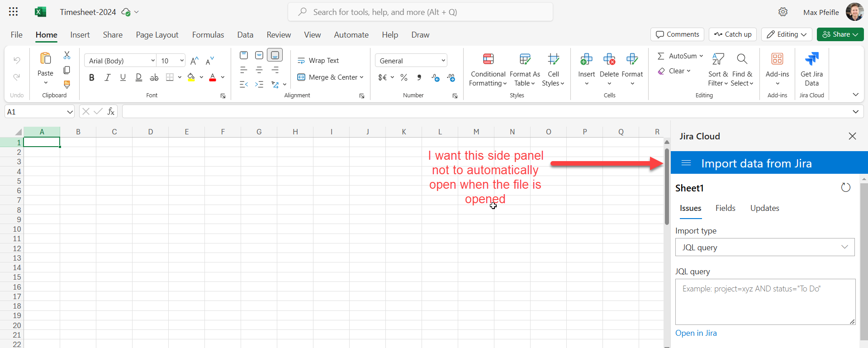Toggle bottom align button
Viewport: 868px width, 348px height.
point(275,55)
